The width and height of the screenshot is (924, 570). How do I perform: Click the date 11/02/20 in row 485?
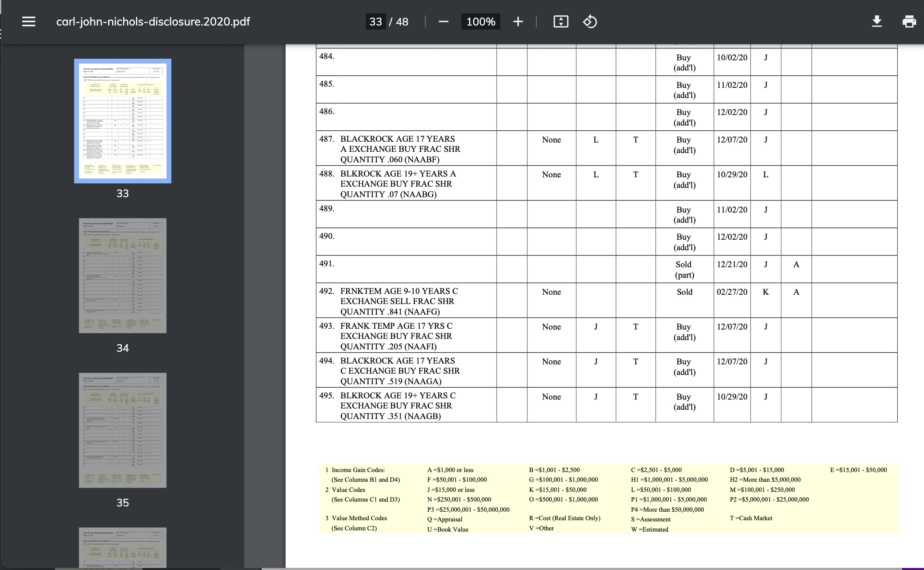click(732, 85)
